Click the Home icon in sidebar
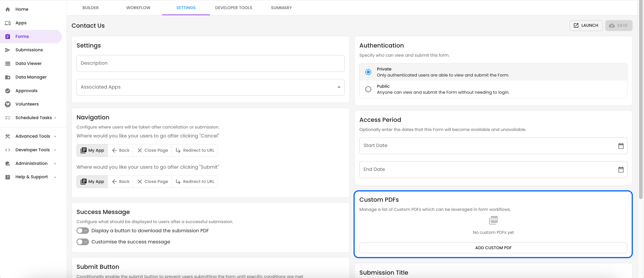 coord(8,9)
